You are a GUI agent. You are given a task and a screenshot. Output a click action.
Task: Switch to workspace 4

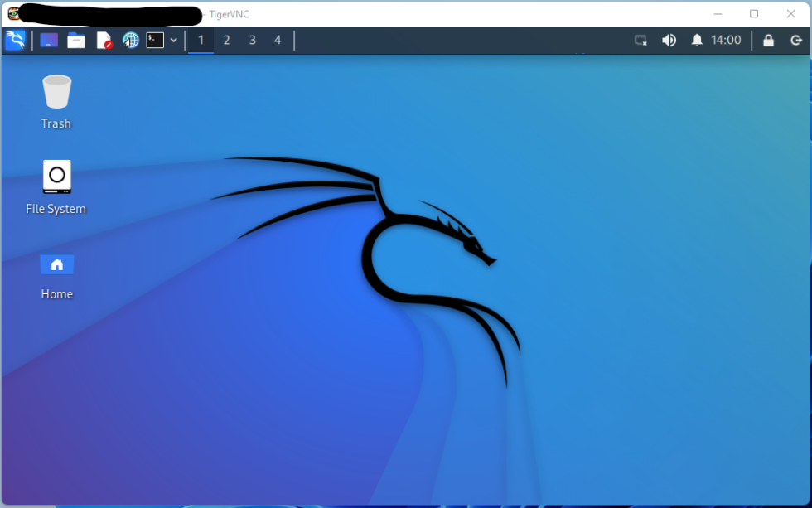pos(277,40)
